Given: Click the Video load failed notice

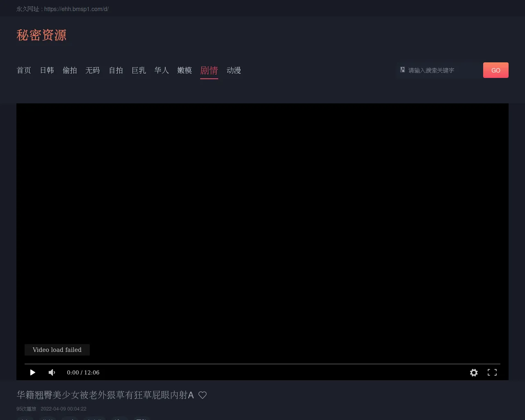Looking at the screenshot, I should point(57,350).
